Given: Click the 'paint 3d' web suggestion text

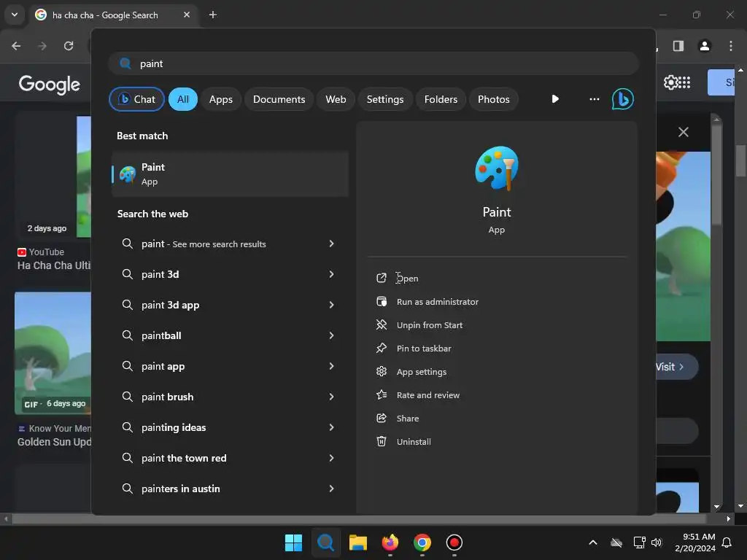Looking at the screenshot, I should (160, 274).
